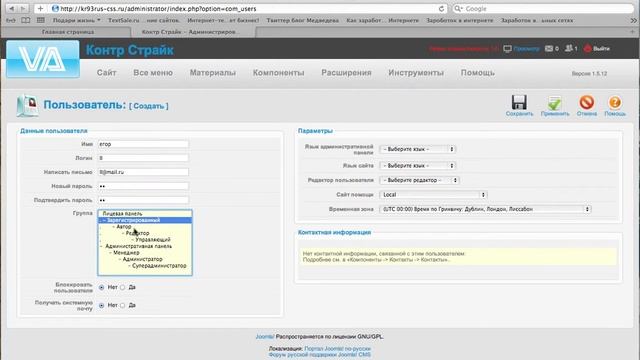Click the Написать письмо email field
This screenshot has width=640, height=360.
tap(143, 172)
